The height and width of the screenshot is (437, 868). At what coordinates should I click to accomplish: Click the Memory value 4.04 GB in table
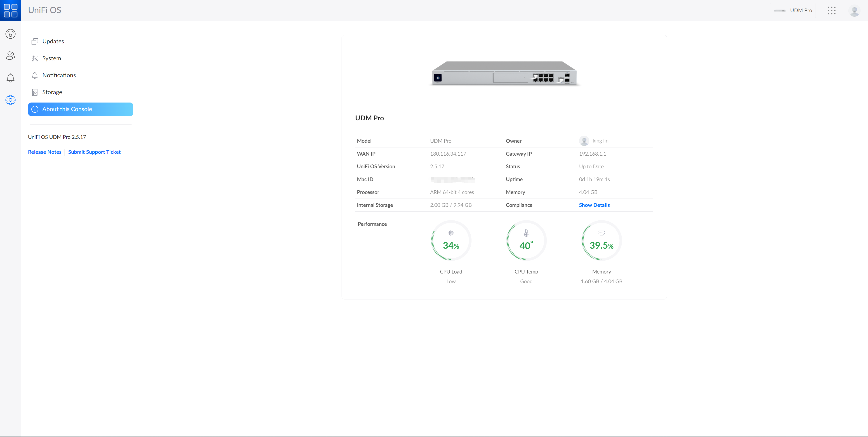click(x=588, y=192)
